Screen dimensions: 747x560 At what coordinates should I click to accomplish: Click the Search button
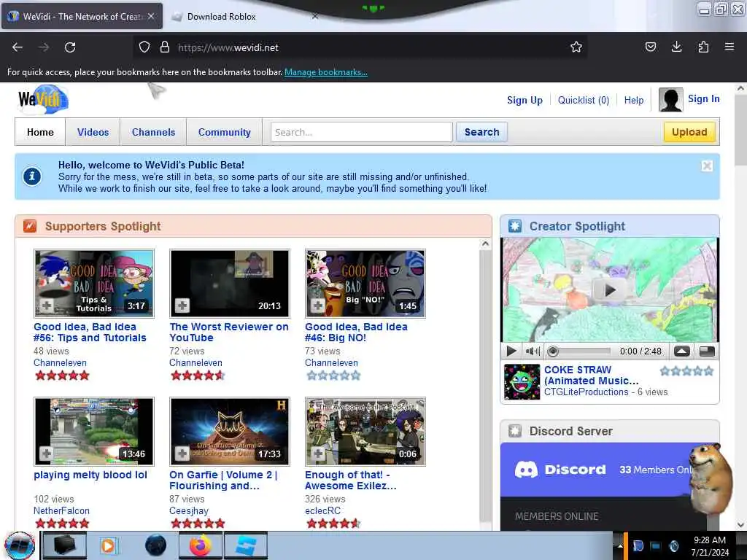click(481, 132)
